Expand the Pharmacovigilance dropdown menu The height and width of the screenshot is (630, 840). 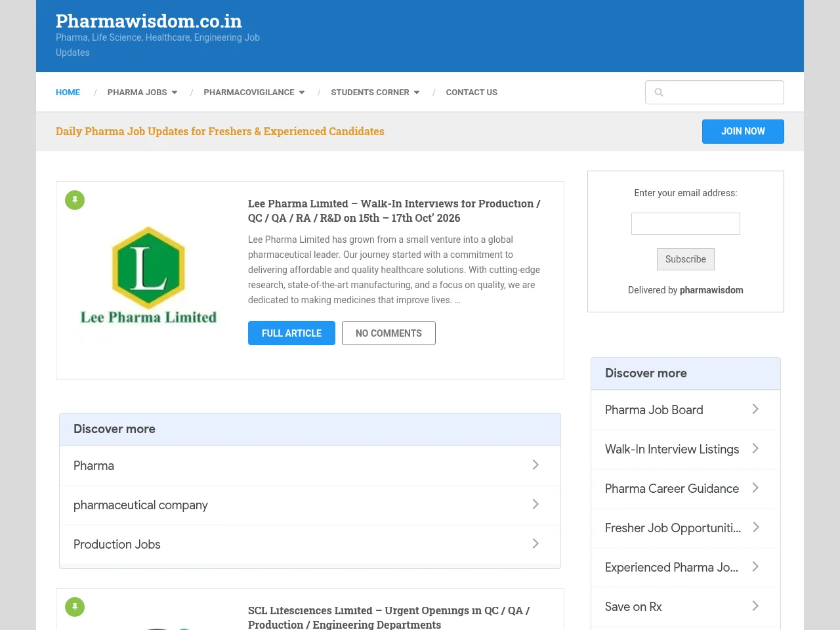(254, 93)
